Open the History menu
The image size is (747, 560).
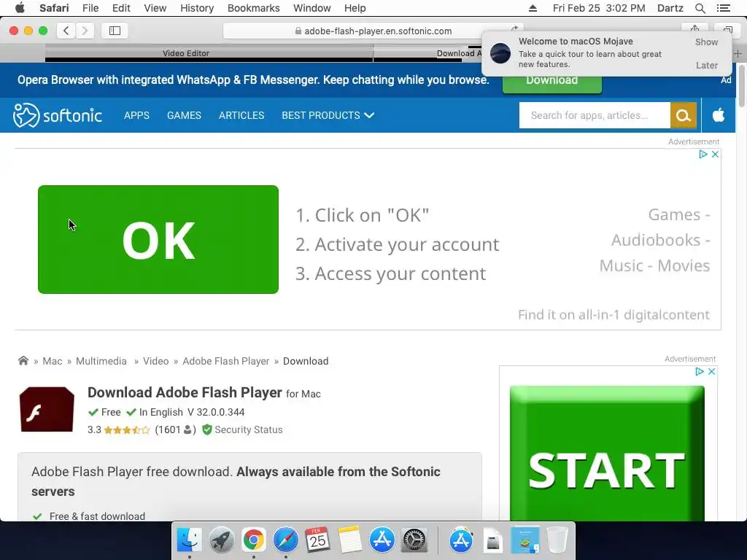click(x=197, y=8)
